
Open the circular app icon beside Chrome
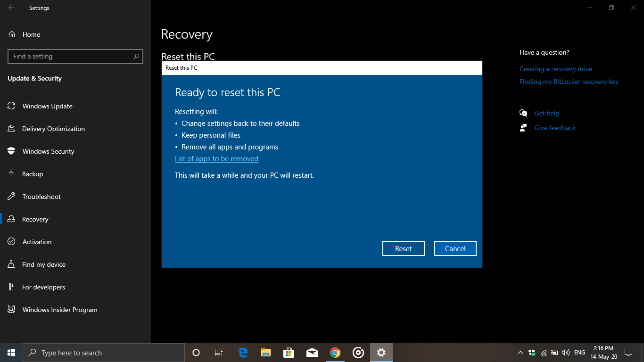click(358, 353)
